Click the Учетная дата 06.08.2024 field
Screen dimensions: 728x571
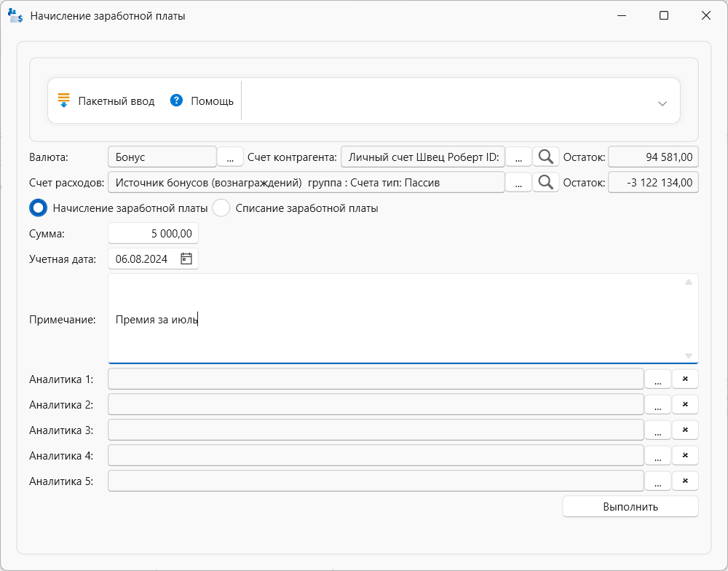tap(153, 259)
